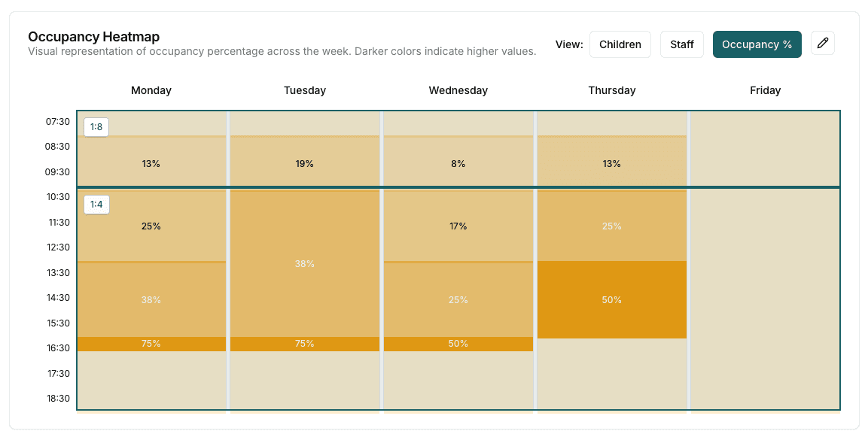The height and width of the screenshot is (437, 868).
Task: Open the edit pencil icon
Action: pos(822,43)
